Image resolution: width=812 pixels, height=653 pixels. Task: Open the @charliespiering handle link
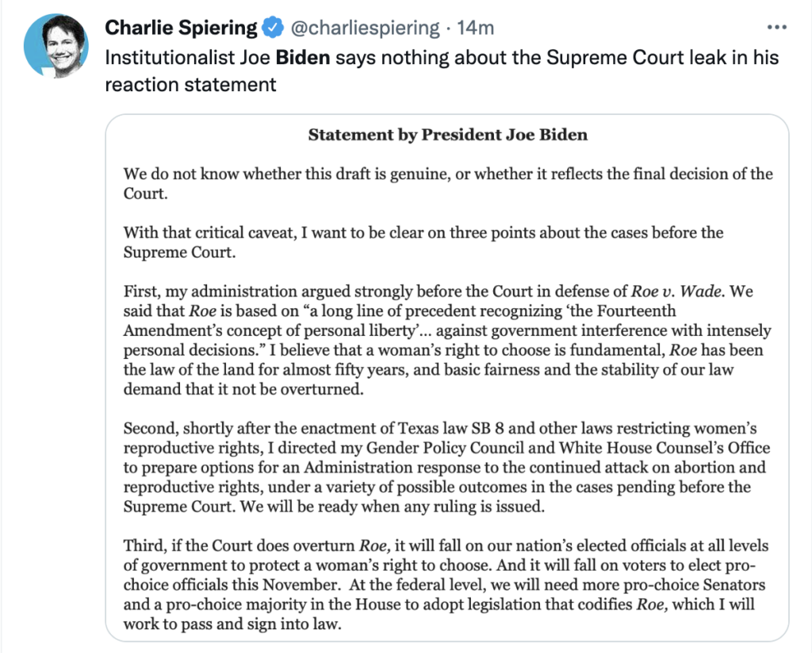[366, 28]
